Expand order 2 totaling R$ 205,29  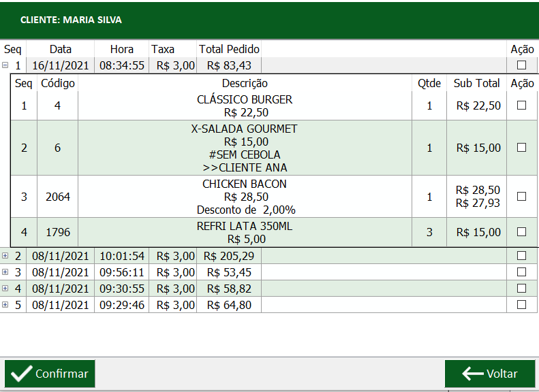coord(5,256)
